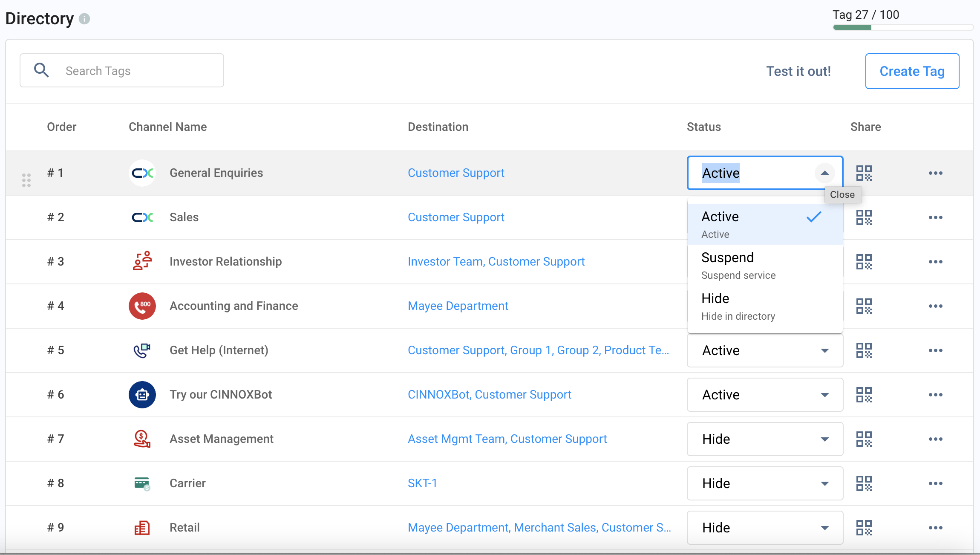980x555 pixels.
Task: Open more options for Sales
Action: pyautogui.click(x=936, y=217)
